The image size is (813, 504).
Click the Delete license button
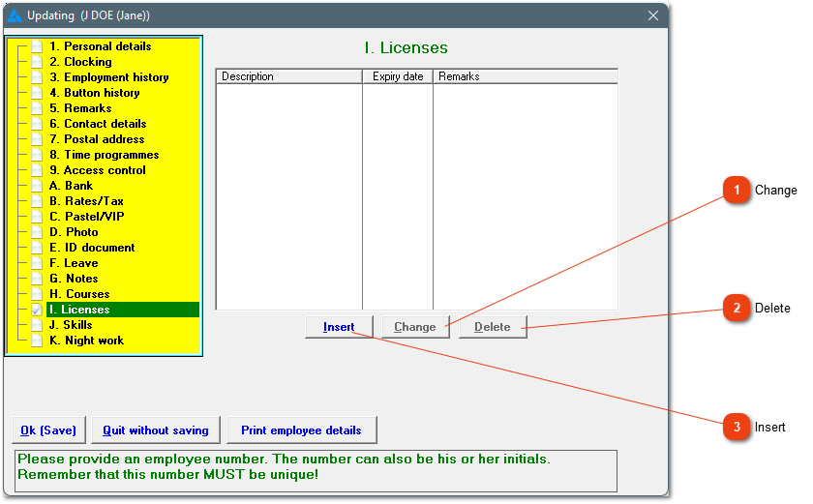click(x=493, y=327)
